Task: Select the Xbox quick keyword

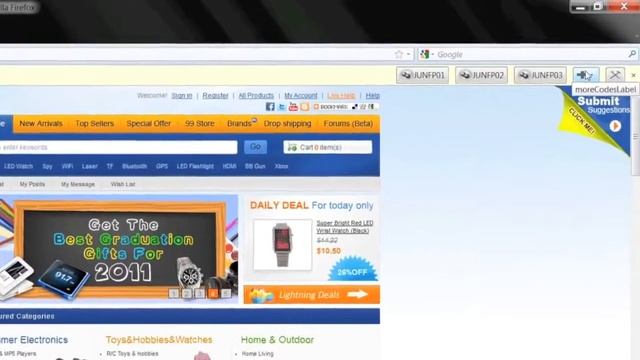Action: (x=281, y=167)
